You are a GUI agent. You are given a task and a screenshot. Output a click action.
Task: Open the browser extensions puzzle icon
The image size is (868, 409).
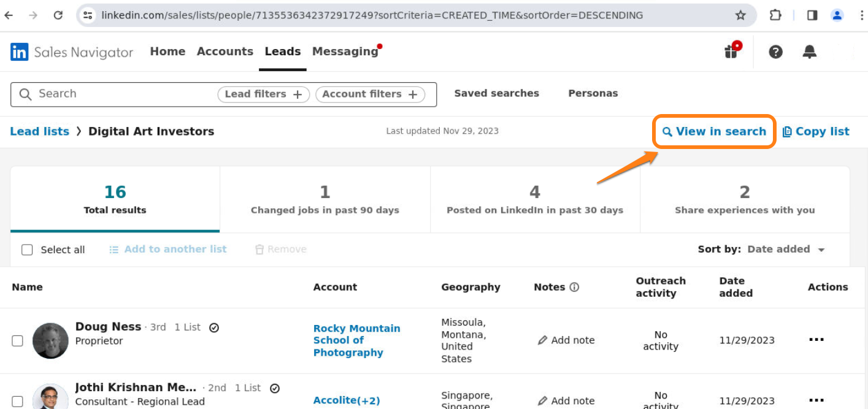pos(775,15)
